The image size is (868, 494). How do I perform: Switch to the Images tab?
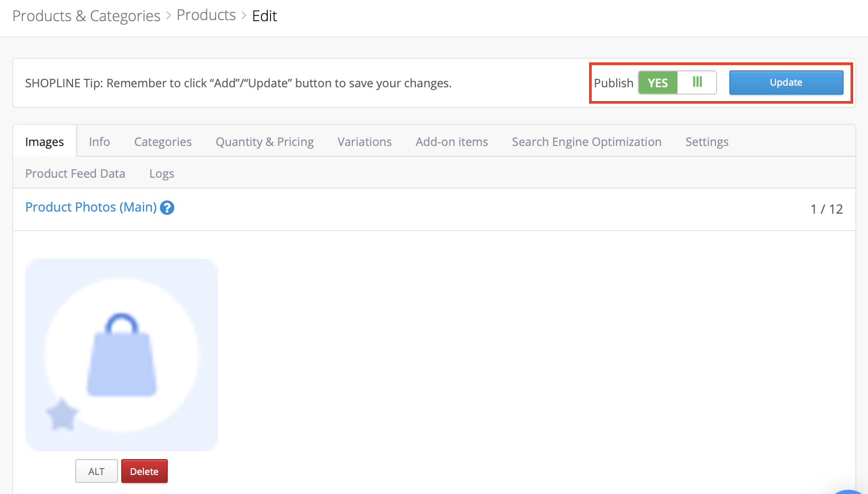click(x=44, y=142)
